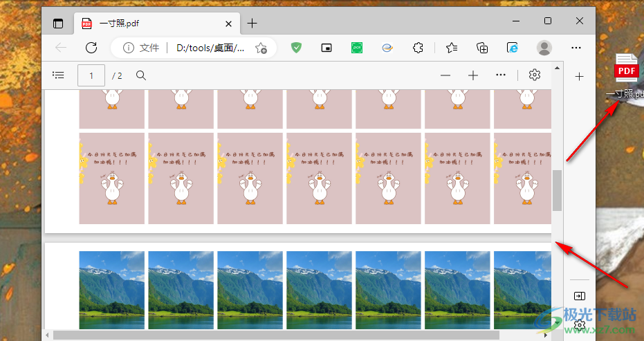Image resolution: width=644 pixels, height=341 pixels.
Task: Click the vertical scrollbar thumb
Action: click(557, 190)
